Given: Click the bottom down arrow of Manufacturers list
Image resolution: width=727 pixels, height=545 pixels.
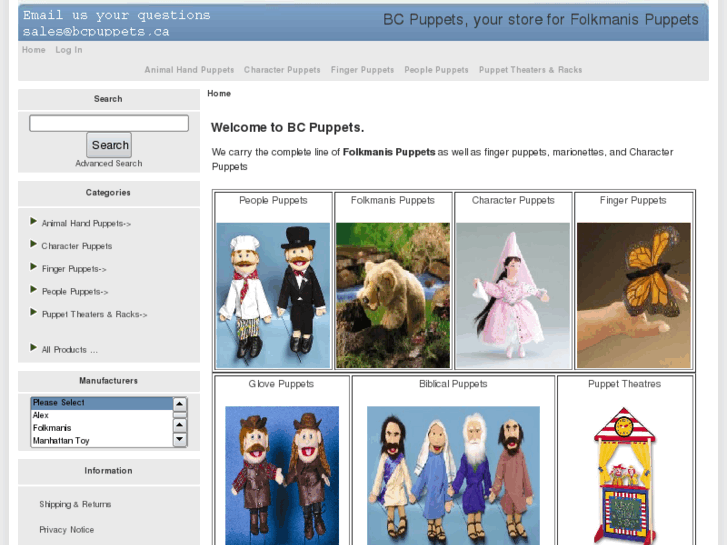Looking at the screenshot, I should tap(180, 439).
